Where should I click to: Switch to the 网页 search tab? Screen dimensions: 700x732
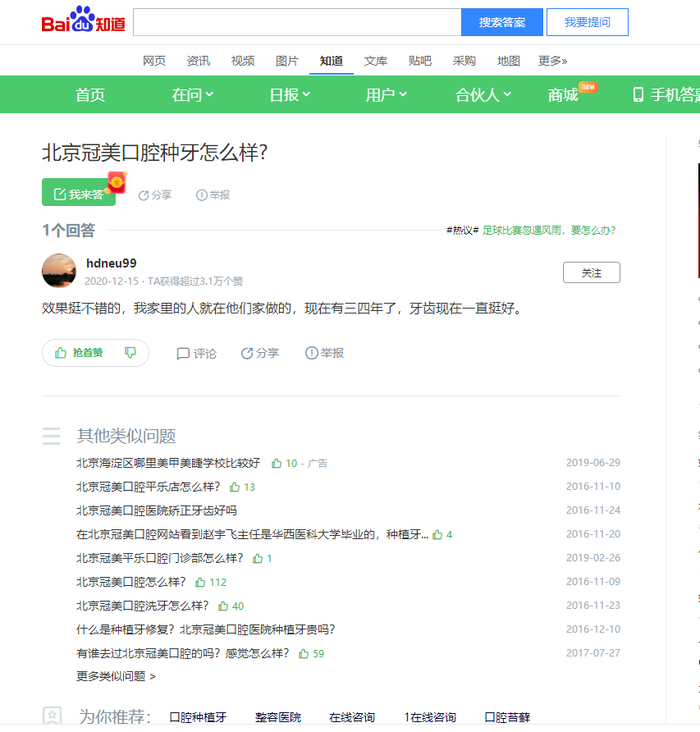[154, 61]
